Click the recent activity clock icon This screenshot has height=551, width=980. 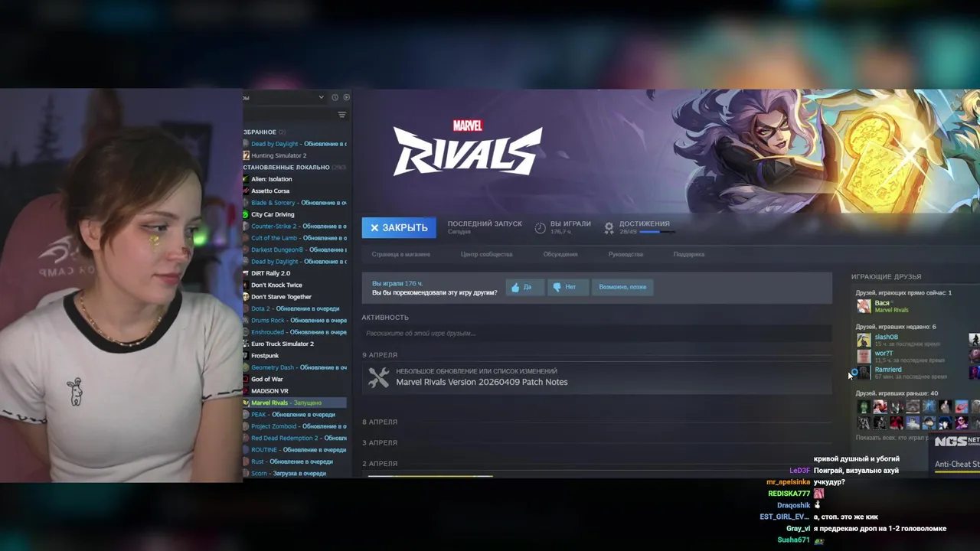click(x=335, y=97)
